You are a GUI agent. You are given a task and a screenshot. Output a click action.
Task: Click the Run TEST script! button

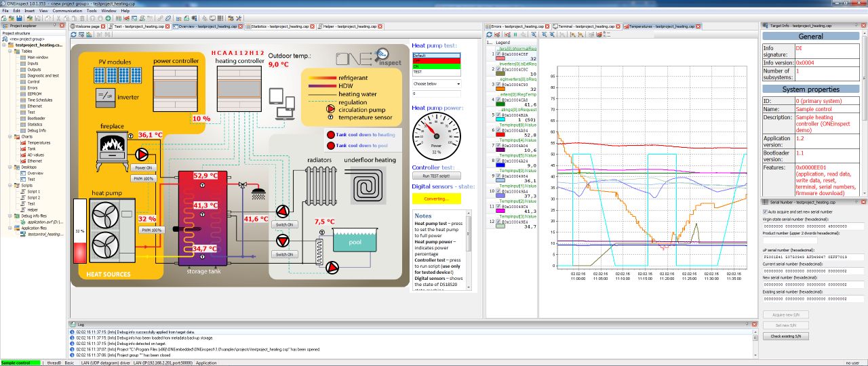tap(436, 176)
